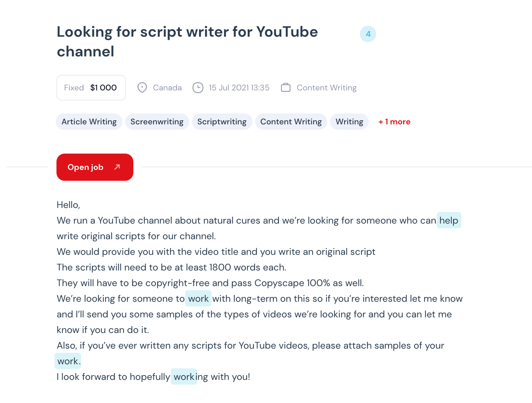
Task: Click the job title heading
Action: pos(187,41)
